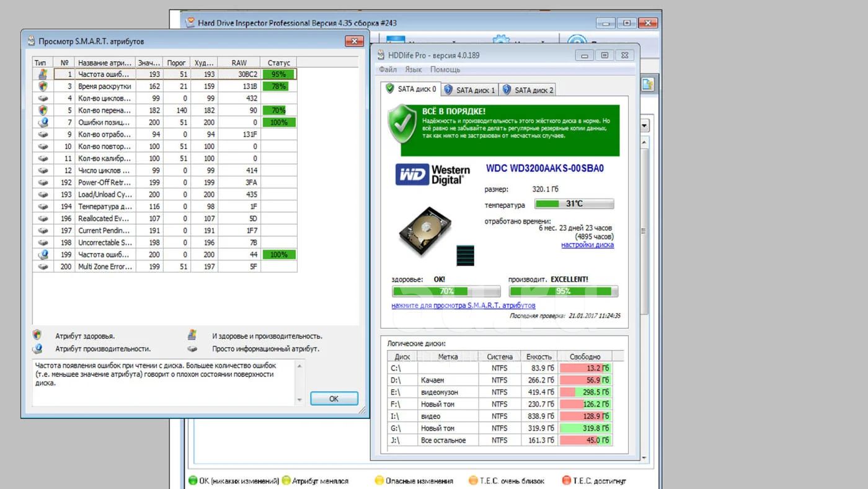Click the Атрибут производительности legend icon

[38, 349]
